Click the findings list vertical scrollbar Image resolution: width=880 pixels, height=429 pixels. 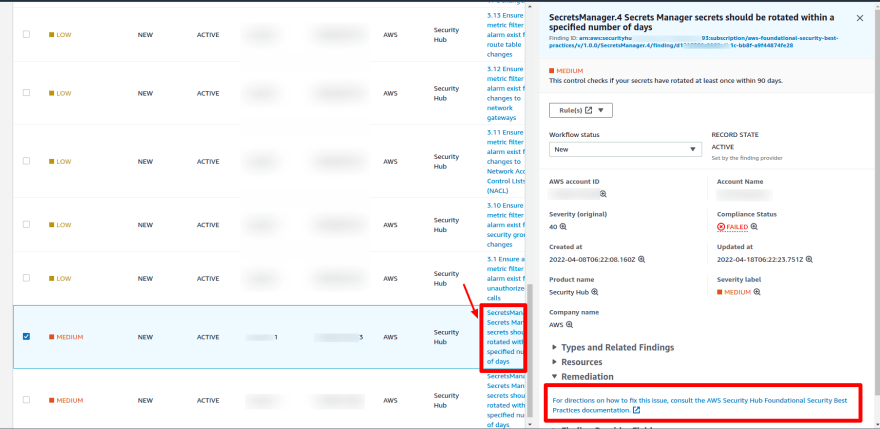pyautogui.click(x=530, y=348)
